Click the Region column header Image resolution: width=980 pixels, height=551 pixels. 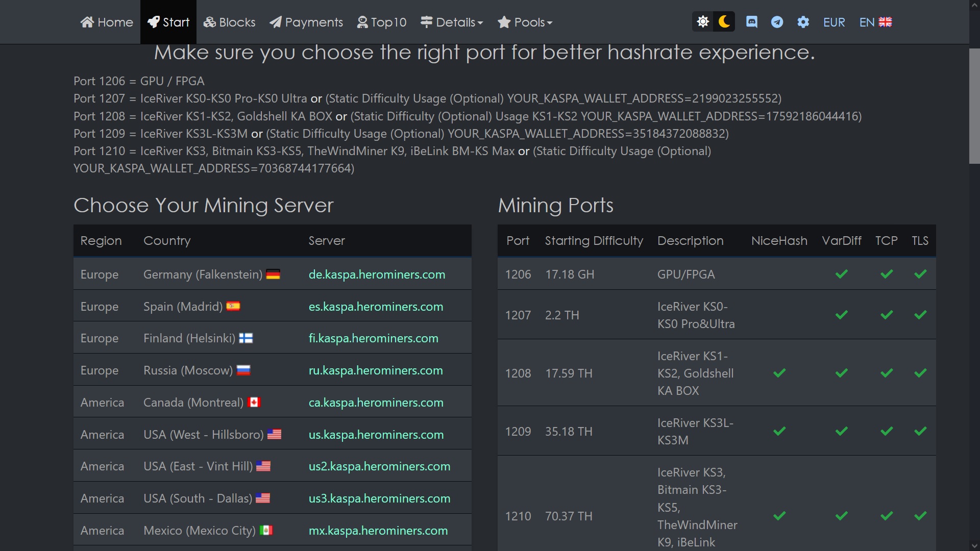coord(101,241)
